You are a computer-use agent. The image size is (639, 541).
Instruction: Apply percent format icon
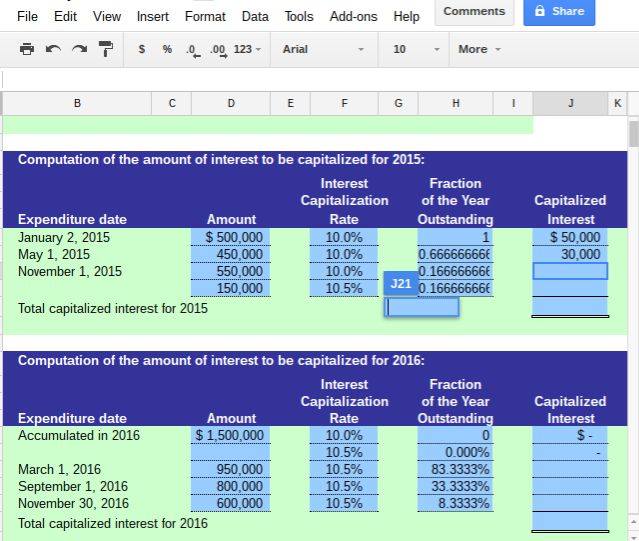pyautogui.click(x=167, y=49)
